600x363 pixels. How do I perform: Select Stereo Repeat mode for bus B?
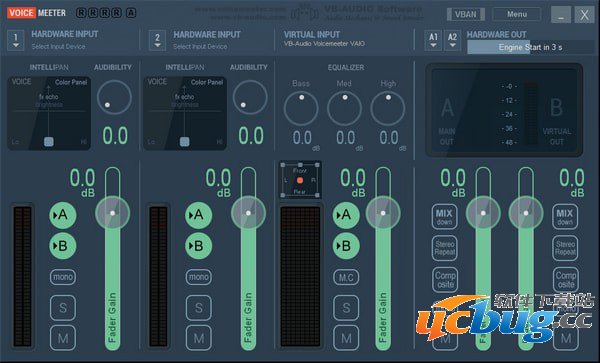[565, 248]
